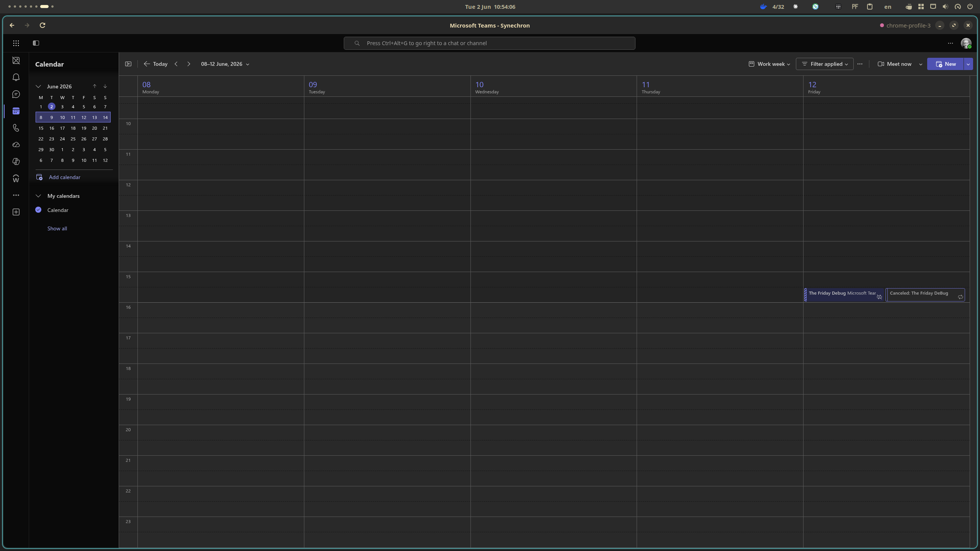Show more apps ellipsis in sidebar
This screenshot has width=980, height=551.
[x=16, y=195]
